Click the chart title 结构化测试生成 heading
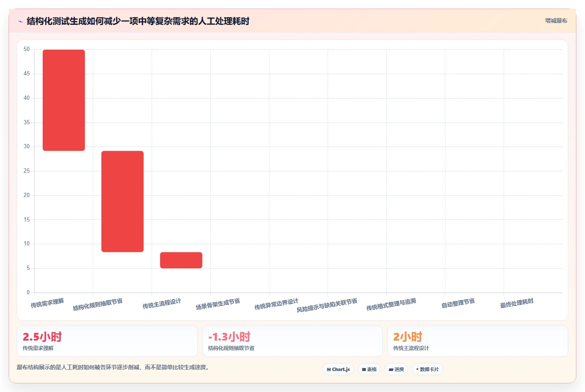The height and width of the screenshot is (392, 585). click(x=138, y=21)
